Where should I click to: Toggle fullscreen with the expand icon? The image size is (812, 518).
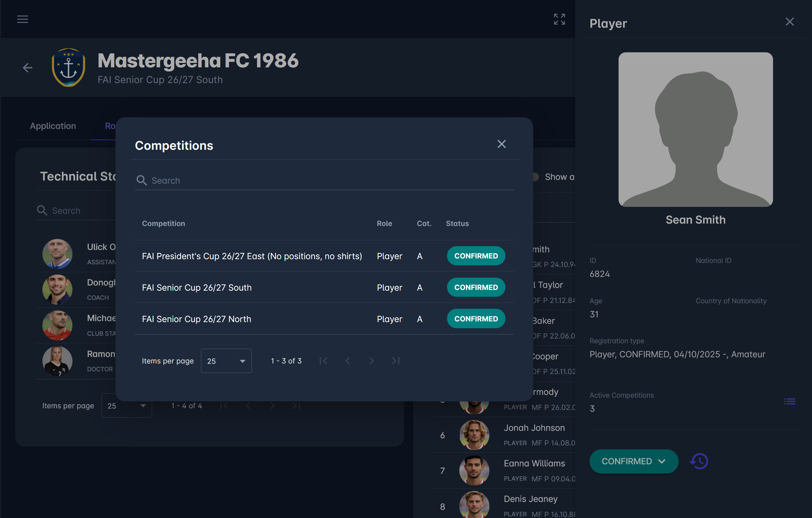point(559,19)
